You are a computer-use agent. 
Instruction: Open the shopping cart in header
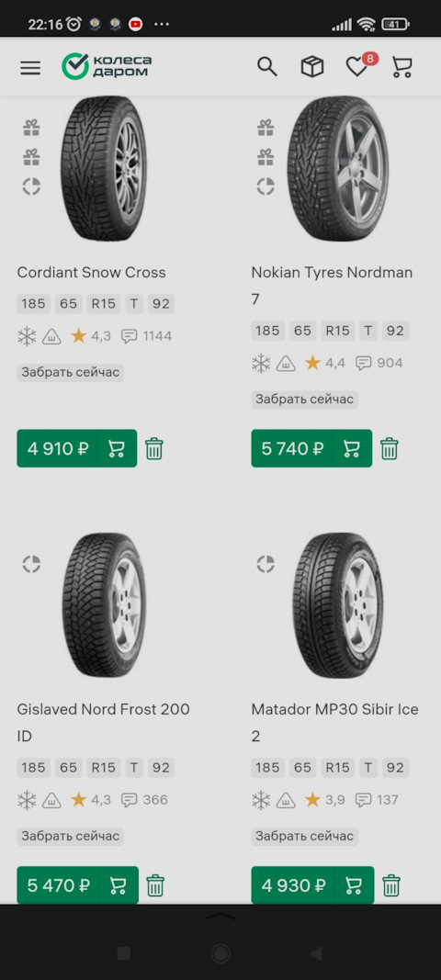(402, 67)
